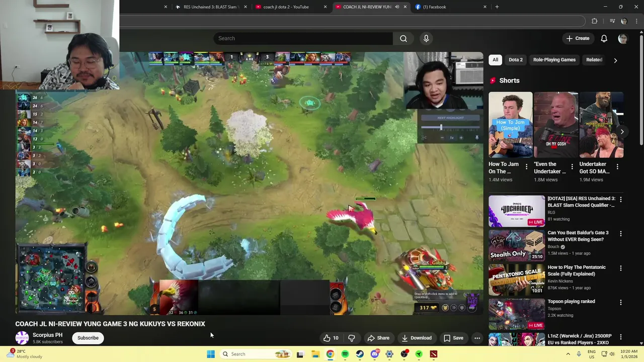Click the Windows taskbar search box
This screenshot has height=362, width=644.
click(x=257, y=354)
